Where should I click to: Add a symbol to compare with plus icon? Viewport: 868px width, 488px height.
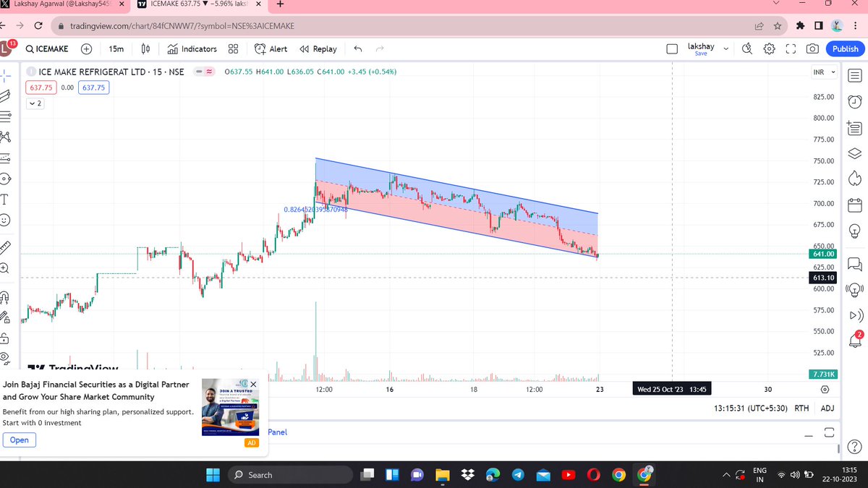pyautogui.click(x=87, y=49)
